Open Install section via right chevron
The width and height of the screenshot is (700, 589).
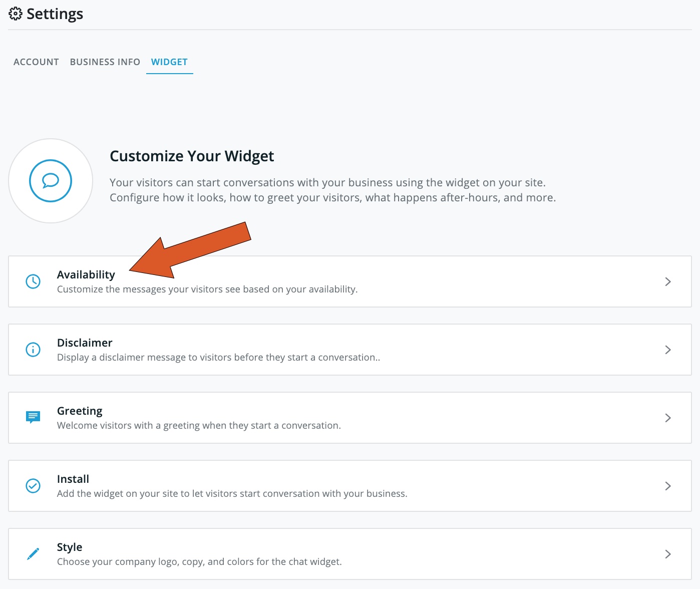(x=668, y=486)
